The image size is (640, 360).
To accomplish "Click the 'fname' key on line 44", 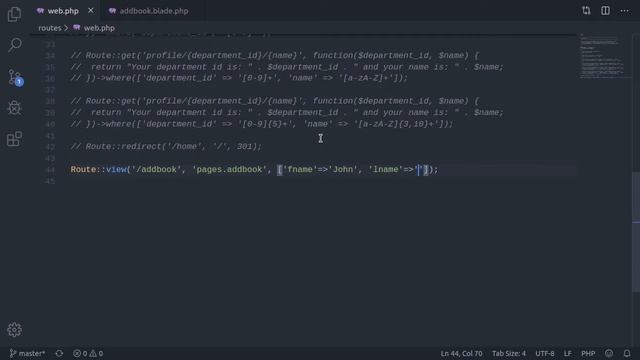I will click(300, 170).
